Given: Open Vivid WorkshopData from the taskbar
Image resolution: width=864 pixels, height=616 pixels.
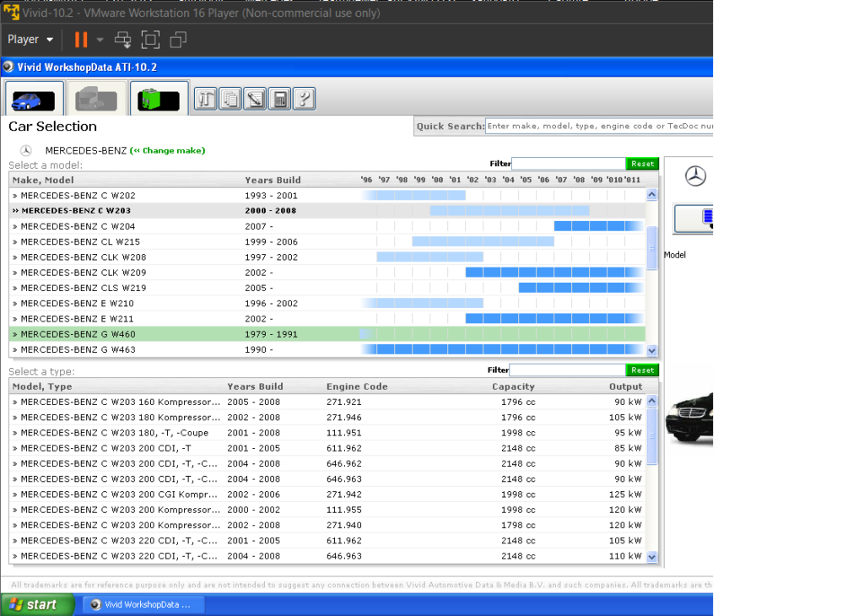Looking at the screenshot, I should point(143,604).
